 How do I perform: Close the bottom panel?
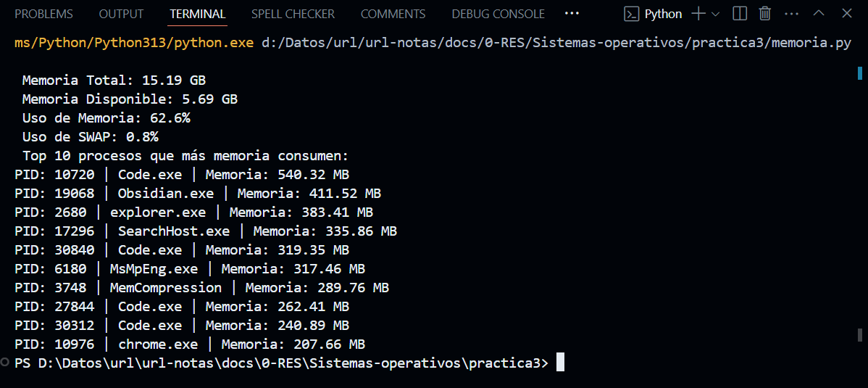[846, 14]
